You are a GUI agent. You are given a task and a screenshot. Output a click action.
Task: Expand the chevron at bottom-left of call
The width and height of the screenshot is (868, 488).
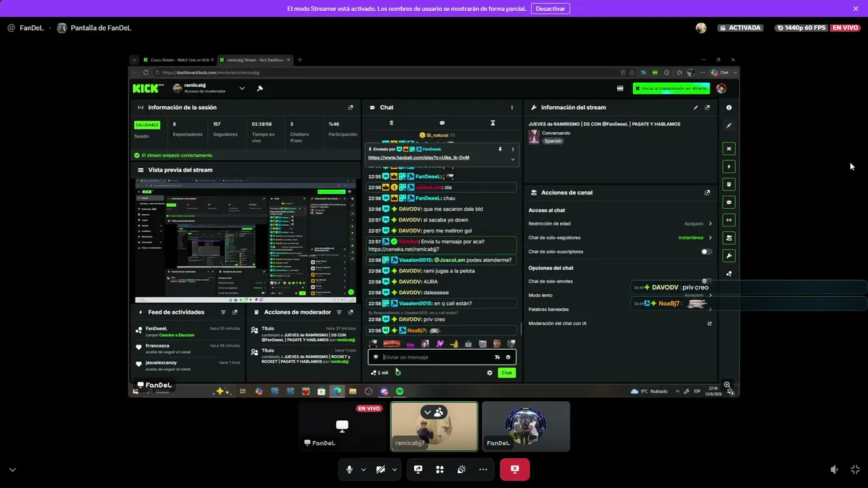coord(12,470)
